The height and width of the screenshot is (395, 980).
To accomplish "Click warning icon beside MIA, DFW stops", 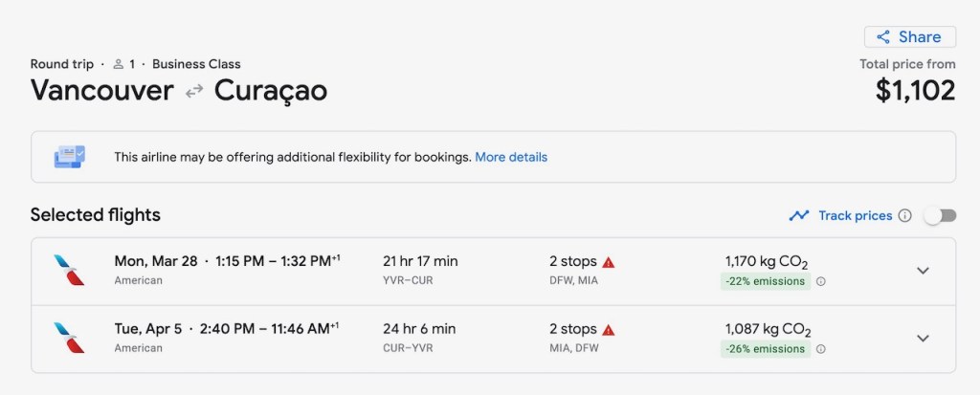I will point(609,330).
